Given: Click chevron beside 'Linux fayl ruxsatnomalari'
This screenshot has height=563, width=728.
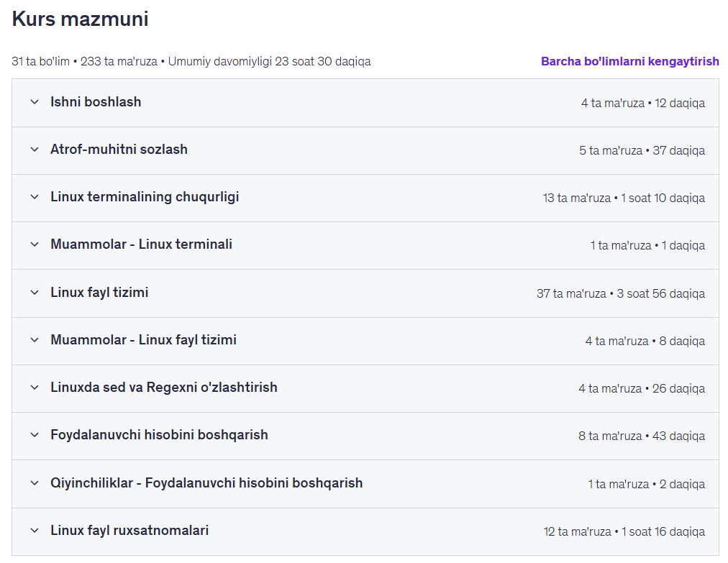Looking at the screenshot, I should 35,531.
